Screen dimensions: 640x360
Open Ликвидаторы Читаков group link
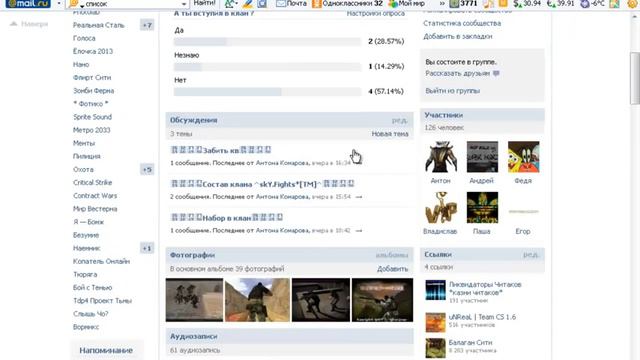pyautogui.click(x=485, y=288)
